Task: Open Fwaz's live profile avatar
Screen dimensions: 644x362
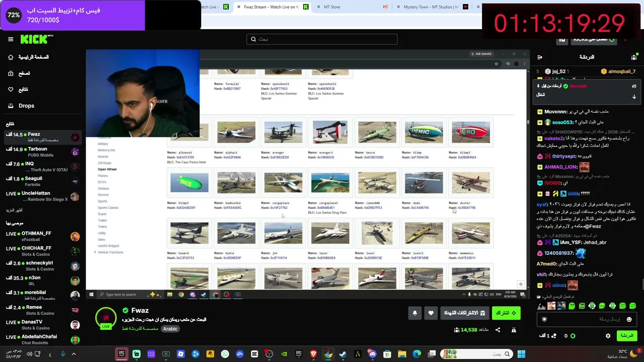Action: (106, 318)
